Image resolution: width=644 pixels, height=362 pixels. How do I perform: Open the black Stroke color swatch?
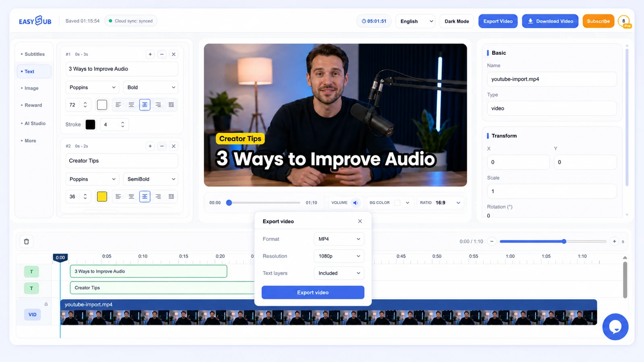point(91,125)
